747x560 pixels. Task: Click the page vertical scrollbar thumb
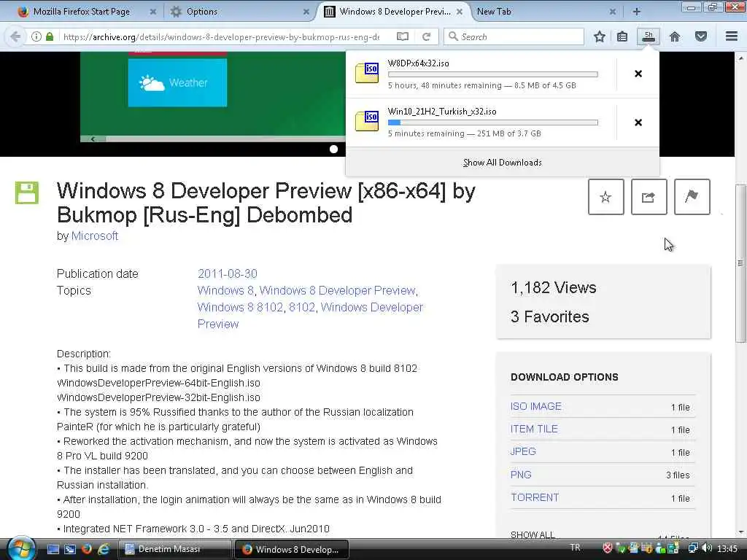click(740, 262)
